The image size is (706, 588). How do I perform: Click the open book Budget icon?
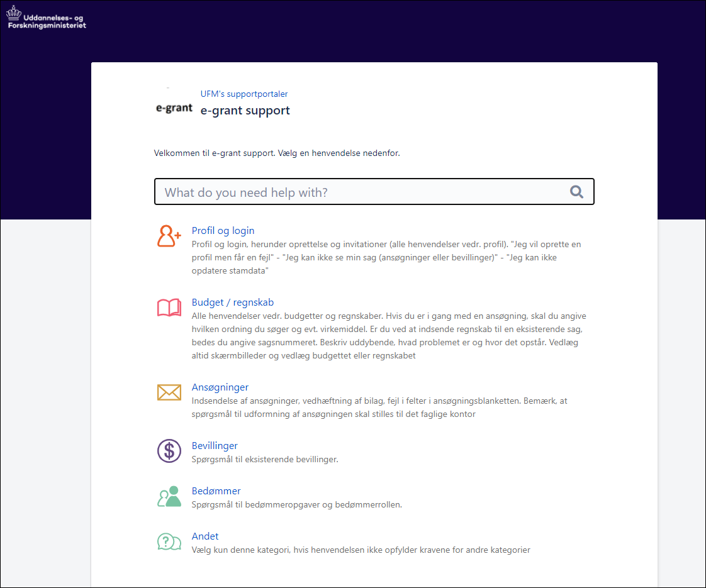169,308
